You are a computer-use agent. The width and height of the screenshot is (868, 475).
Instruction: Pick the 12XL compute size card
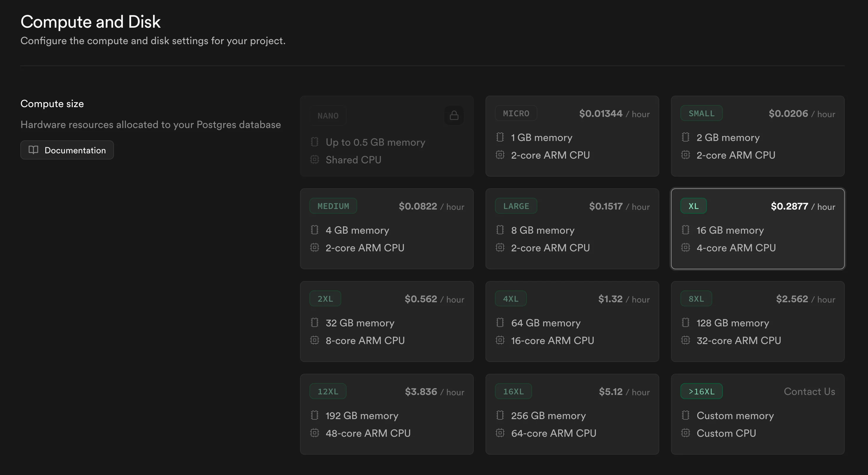(x=387, y=414)
